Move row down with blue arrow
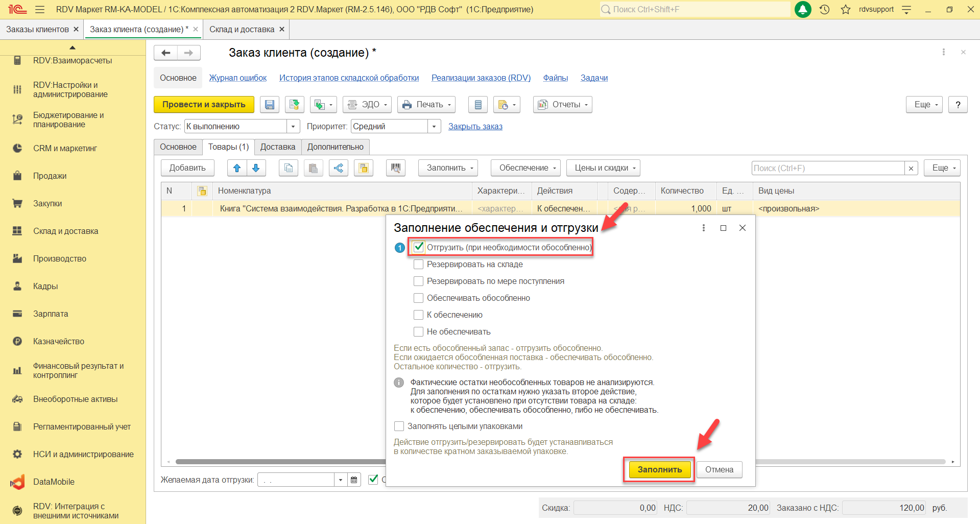This screenshot has height=524, width=980. (x=256, y=168)
